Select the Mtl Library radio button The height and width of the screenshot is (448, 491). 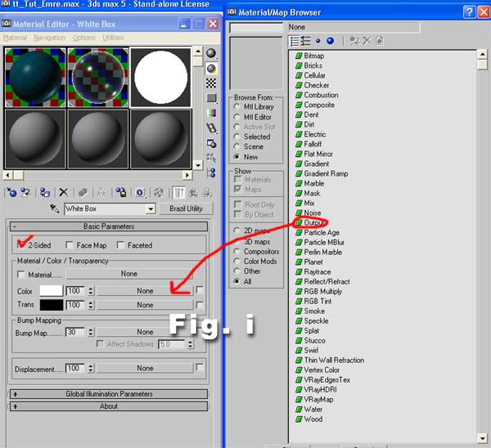point(237,107)
